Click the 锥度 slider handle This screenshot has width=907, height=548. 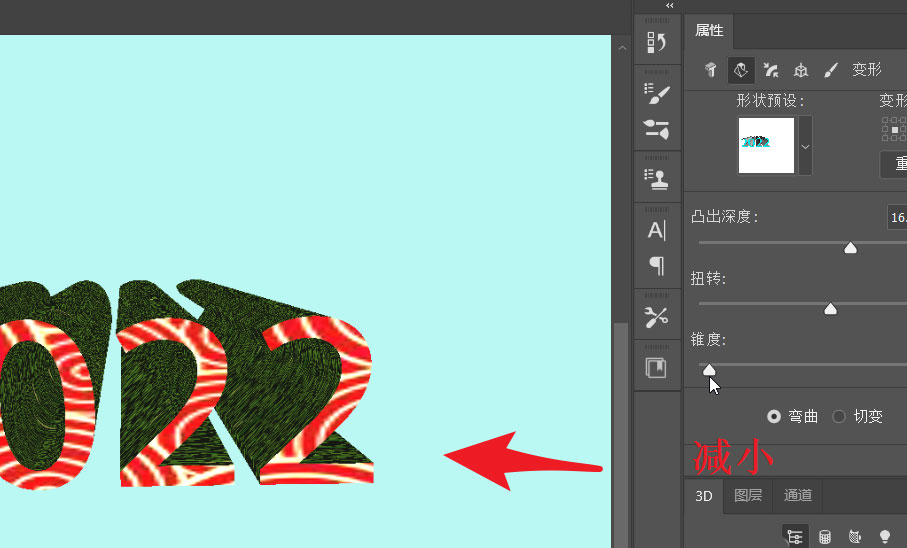(709, 370)
